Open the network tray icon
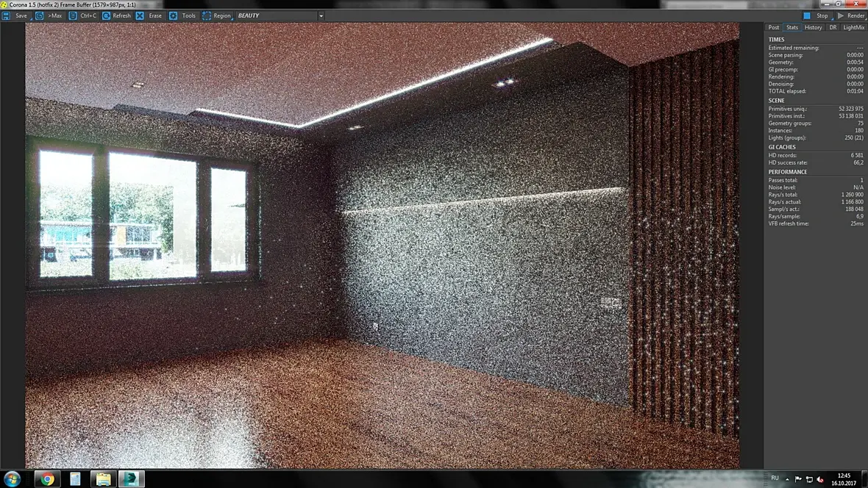 809,479
